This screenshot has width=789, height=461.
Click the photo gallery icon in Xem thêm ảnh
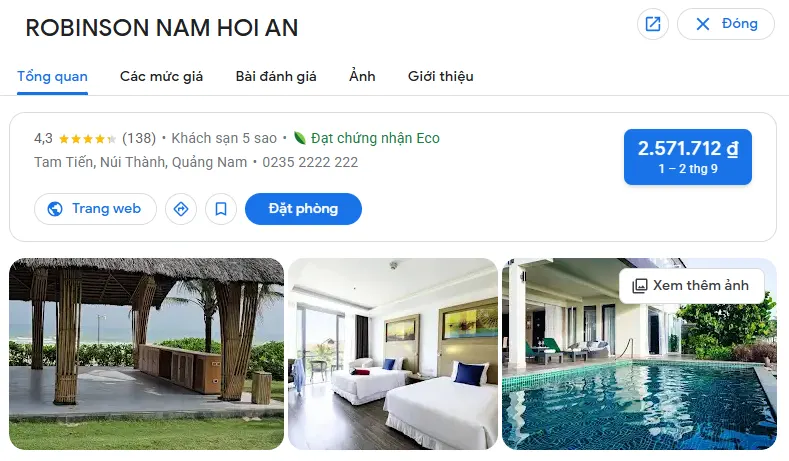pos(640,286)
